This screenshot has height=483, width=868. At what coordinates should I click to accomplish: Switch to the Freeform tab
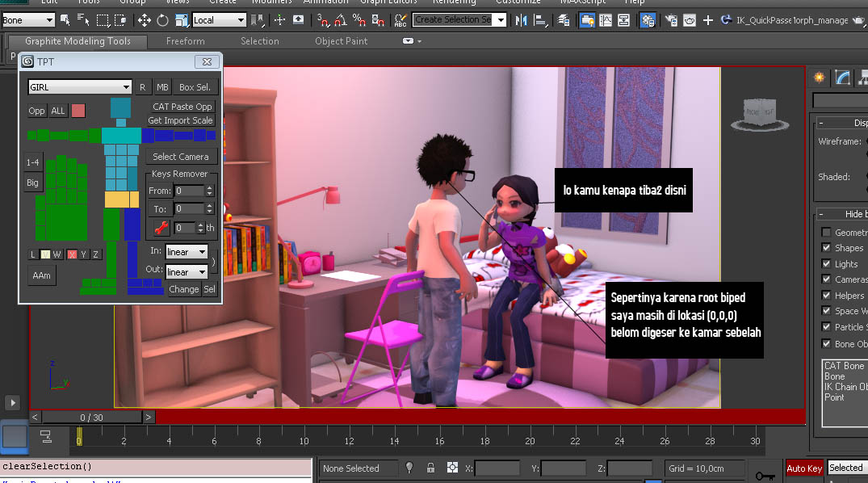(186, 41)
